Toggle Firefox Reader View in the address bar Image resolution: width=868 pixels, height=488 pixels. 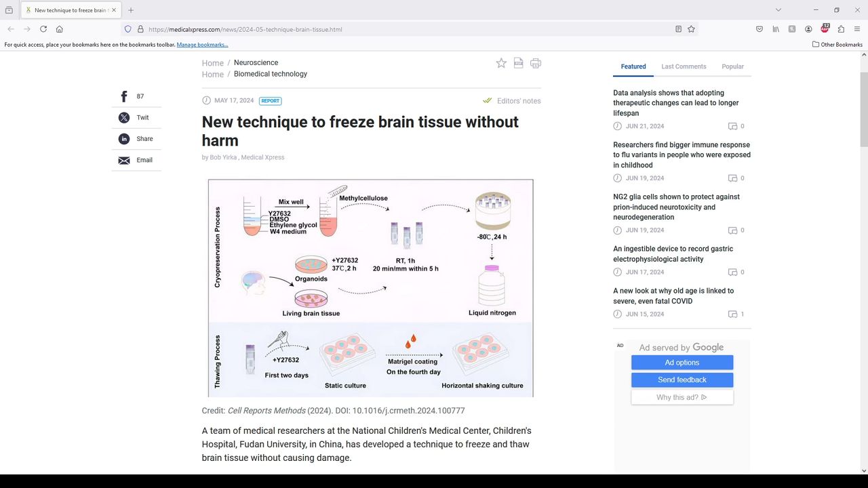point(678,29)
